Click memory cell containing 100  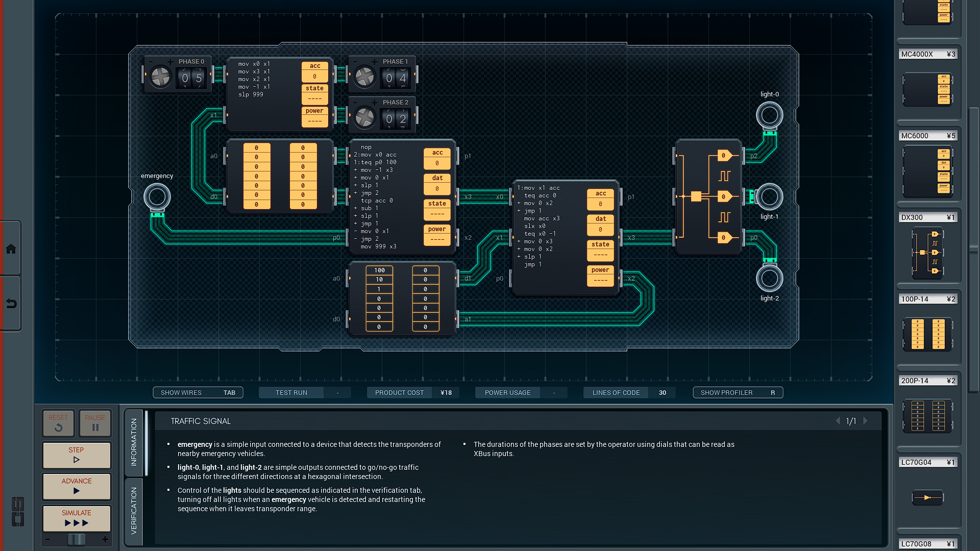pos(379,270)
